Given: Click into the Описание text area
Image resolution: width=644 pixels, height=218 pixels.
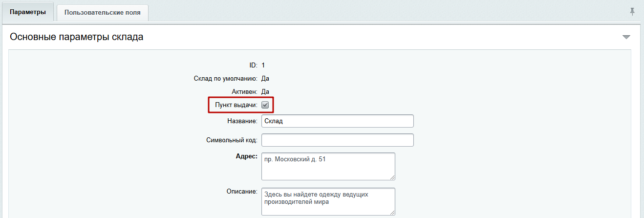Looking at the screenshot, I should coord(328,201).
